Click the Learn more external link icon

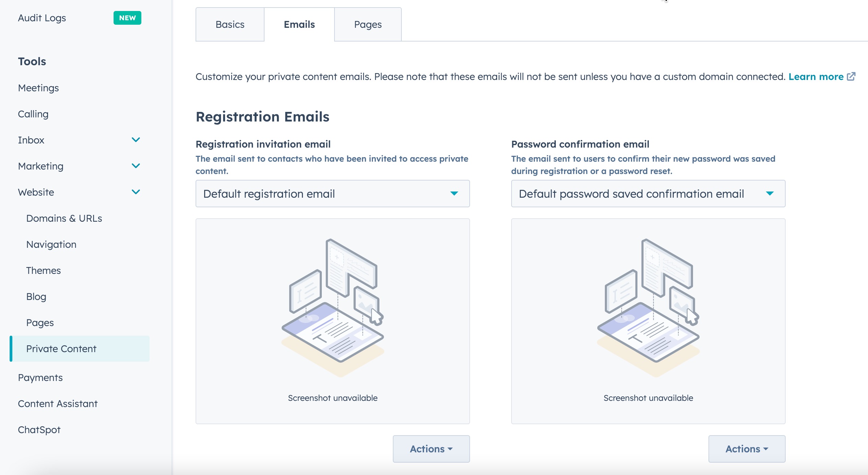tap(851, 77)
